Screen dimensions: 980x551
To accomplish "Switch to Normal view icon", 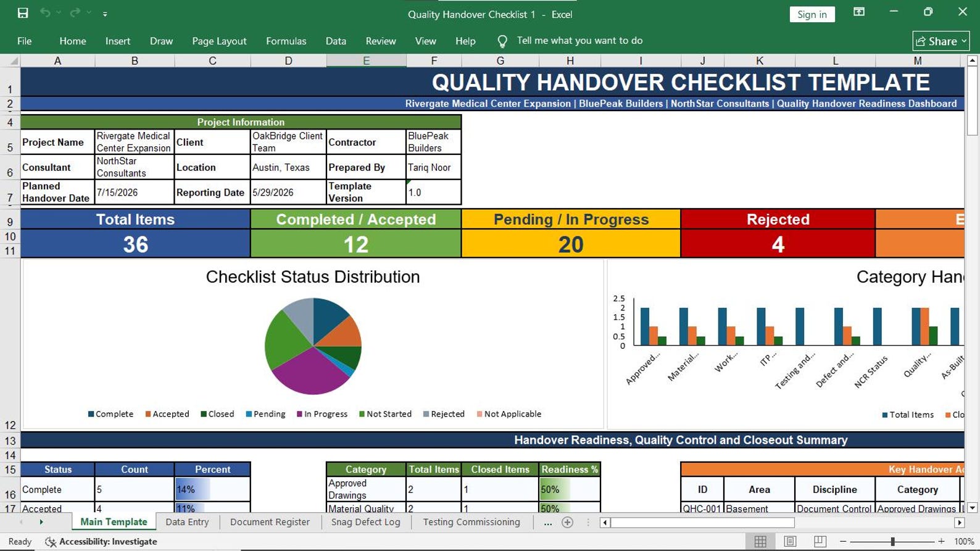I will pos(760,541).
